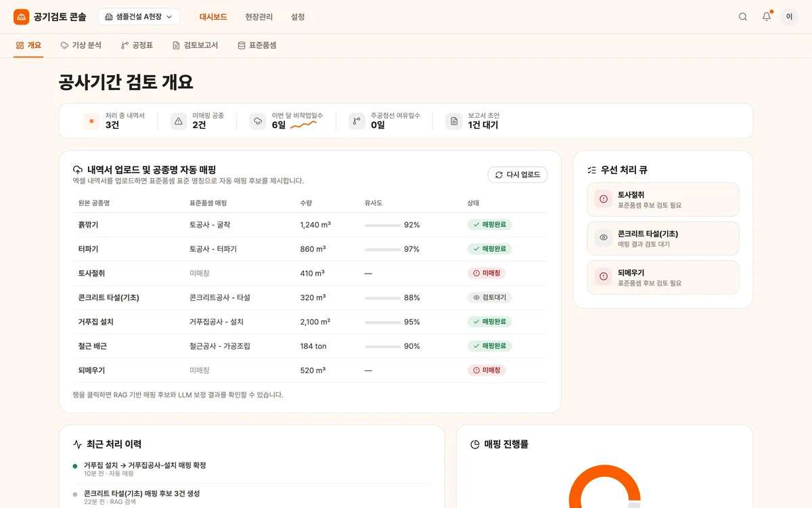The width and height of the screenshot is (812, 508).
Task: Click the checklist icon beside 우선 처리 큐
Action: [x=592, y=170]
